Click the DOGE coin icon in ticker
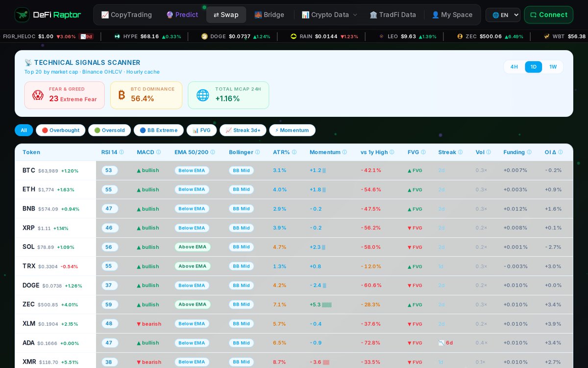Image resolution: width=588 pixels, height=368 pixels. pyautogui.click(x=204, y=36)
